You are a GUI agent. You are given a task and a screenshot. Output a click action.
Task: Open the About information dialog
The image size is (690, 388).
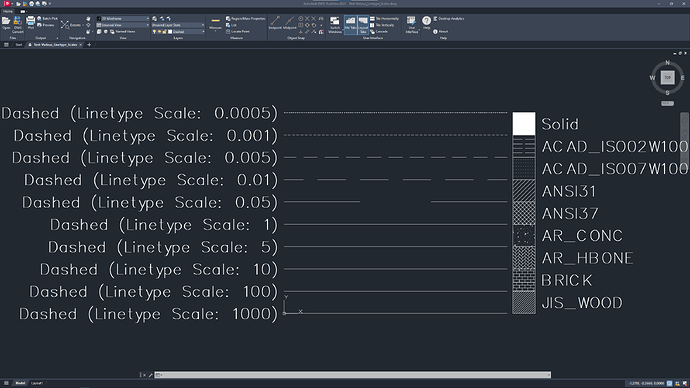[440, 31]
